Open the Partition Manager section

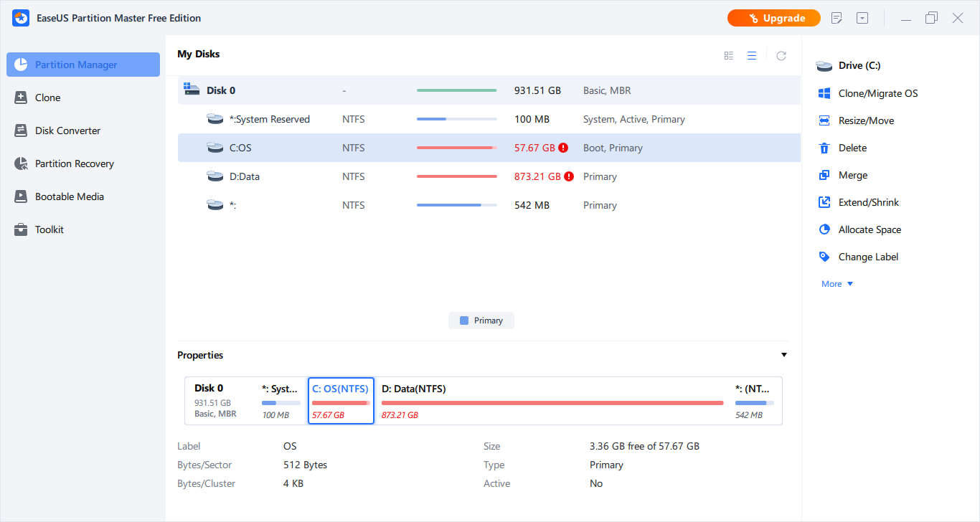[83, 65]
